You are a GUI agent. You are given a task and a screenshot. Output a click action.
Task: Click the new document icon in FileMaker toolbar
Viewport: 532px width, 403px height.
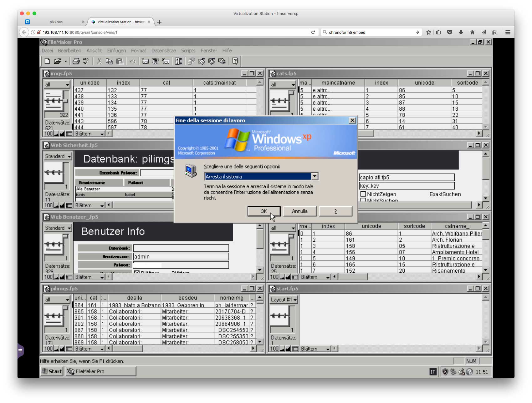(47, 61)
